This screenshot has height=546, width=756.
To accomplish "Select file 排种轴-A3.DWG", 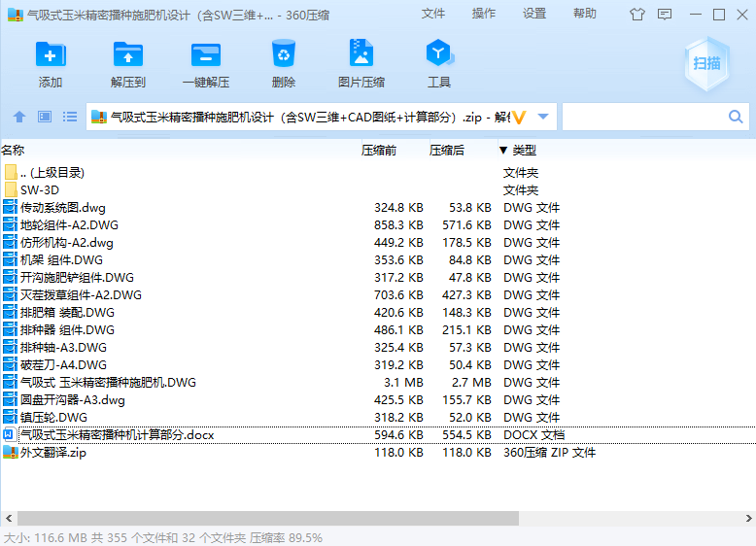I will click(63, 348).
